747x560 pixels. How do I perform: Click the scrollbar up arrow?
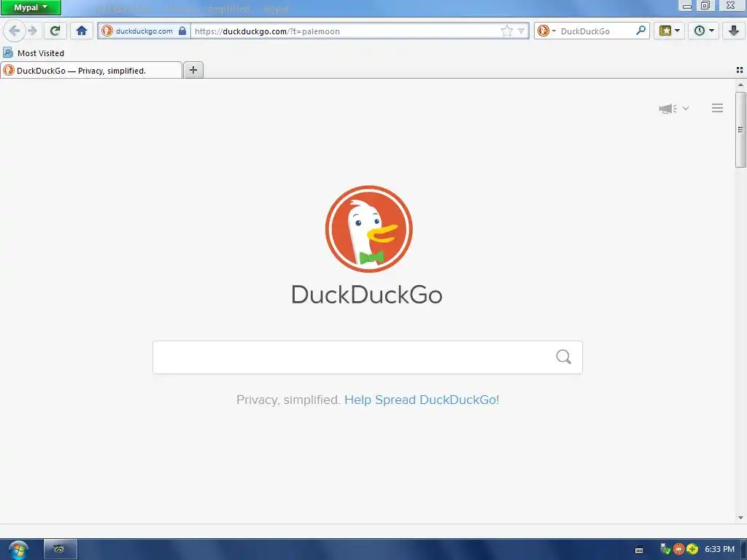pos(740,85)
